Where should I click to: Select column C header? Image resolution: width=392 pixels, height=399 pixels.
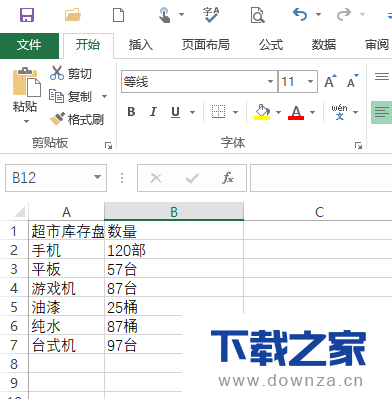(x=319, y=212)
